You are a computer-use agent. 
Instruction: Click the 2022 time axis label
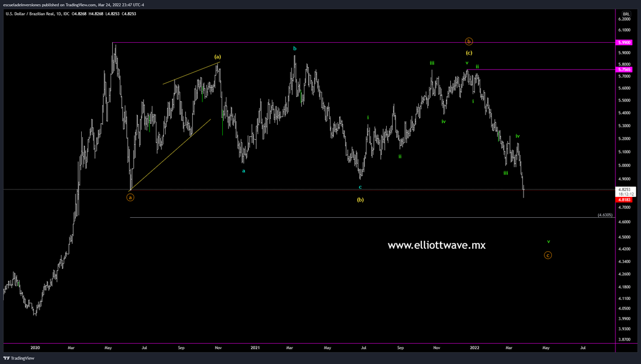pos(475,347)
